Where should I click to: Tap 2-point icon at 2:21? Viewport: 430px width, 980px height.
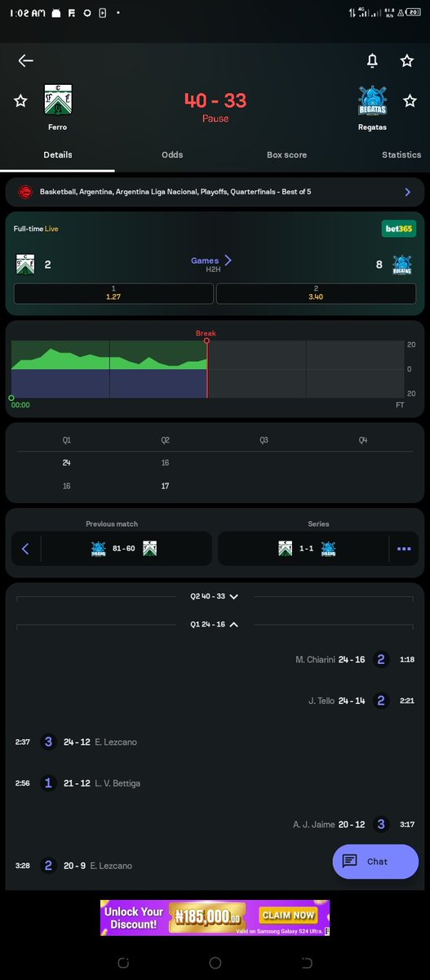[x=380, y=701]
